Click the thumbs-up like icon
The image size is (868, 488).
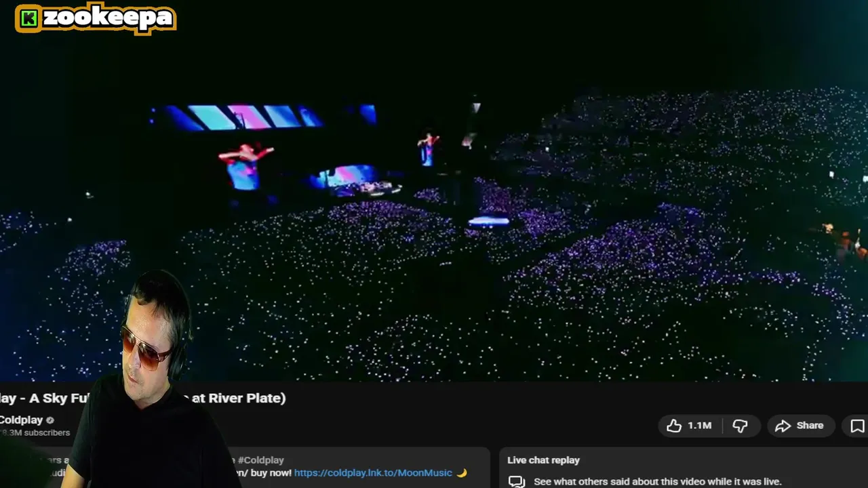coord(673,426)
